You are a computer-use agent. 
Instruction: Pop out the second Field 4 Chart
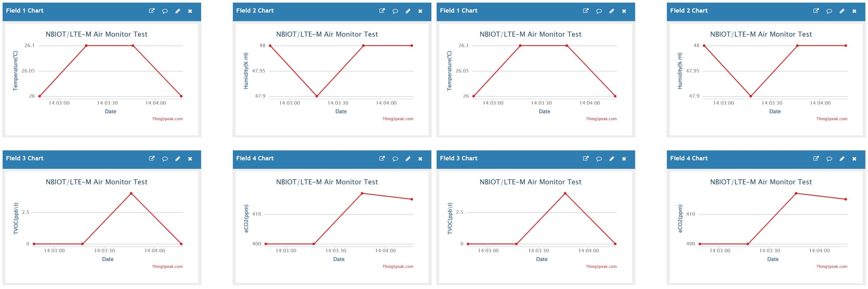(x=816, y=158)
